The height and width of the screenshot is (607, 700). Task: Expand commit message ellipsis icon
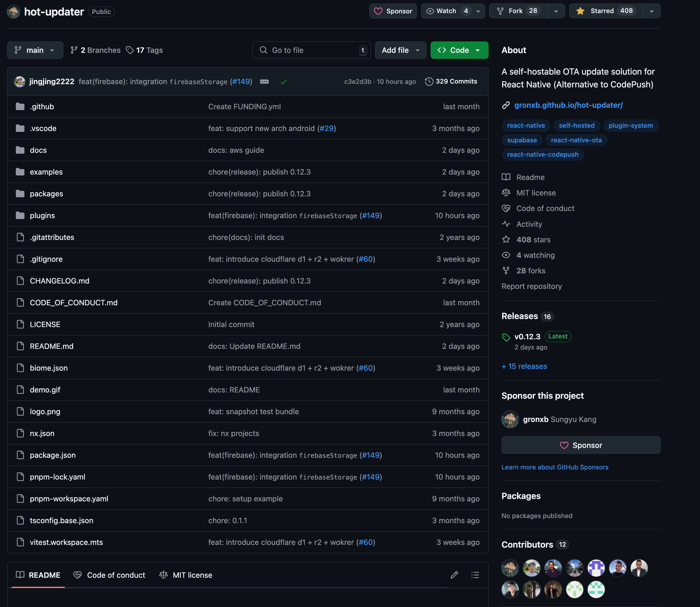(264, 82)
